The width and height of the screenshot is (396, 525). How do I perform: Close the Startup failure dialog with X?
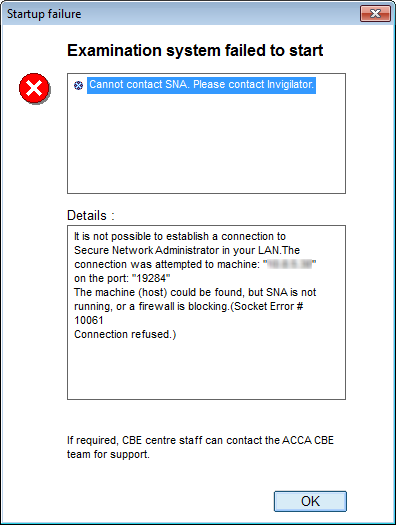pyautogui.click(x=375, y=14)
